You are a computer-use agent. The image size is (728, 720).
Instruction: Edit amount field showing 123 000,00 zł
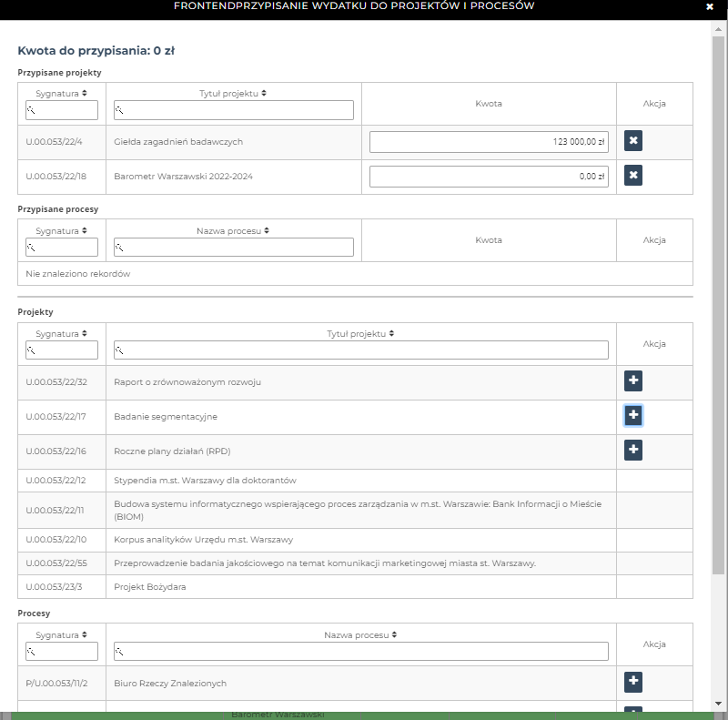pos(489,141)
